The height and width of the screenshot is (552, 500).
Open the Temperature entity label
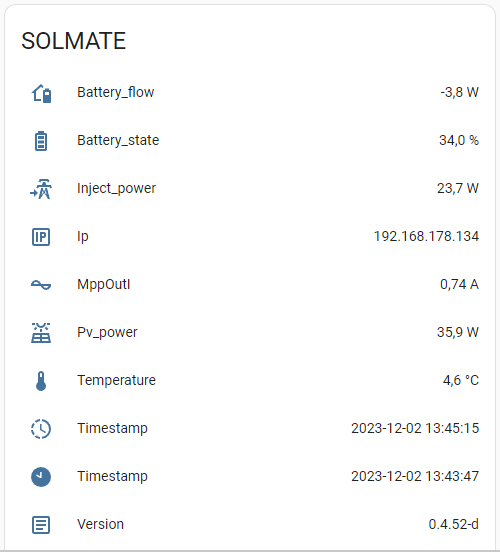pyautogui.click(x=116, y=381)
